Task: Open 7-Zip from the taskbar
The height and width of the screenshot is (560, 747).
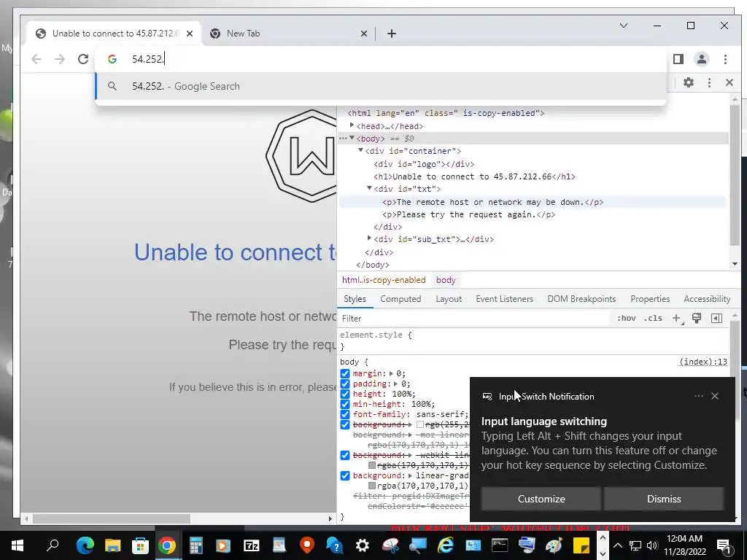Action: (x=251, y=545)
